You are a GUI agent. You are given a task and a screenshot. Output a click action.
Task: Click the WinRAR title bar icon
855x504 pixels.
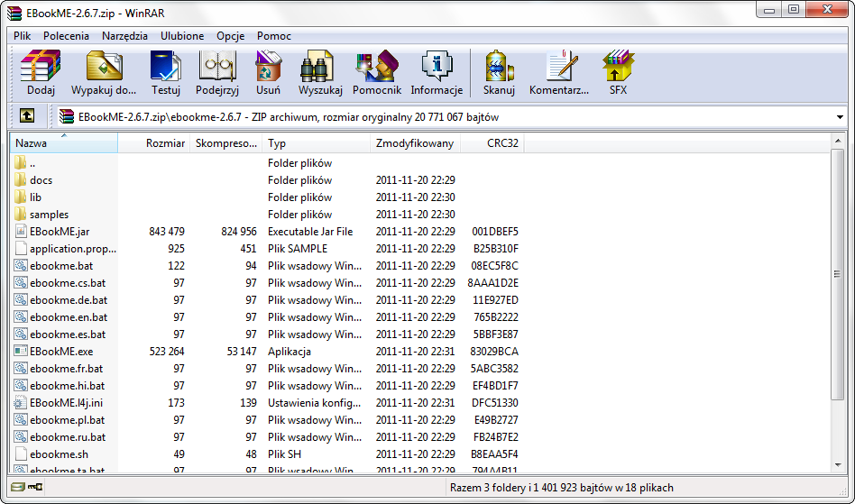[x=14, y=14]
